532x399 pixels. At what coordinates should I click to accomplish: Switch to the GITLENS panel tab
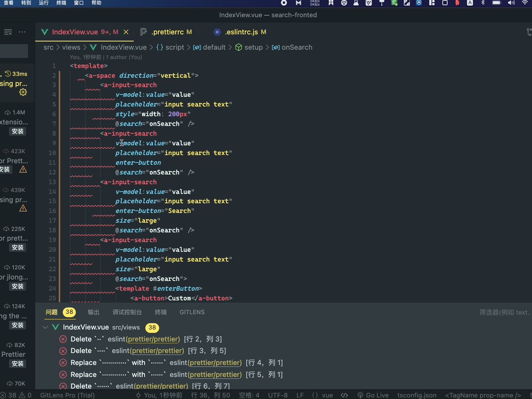click(x=192, y=312)
